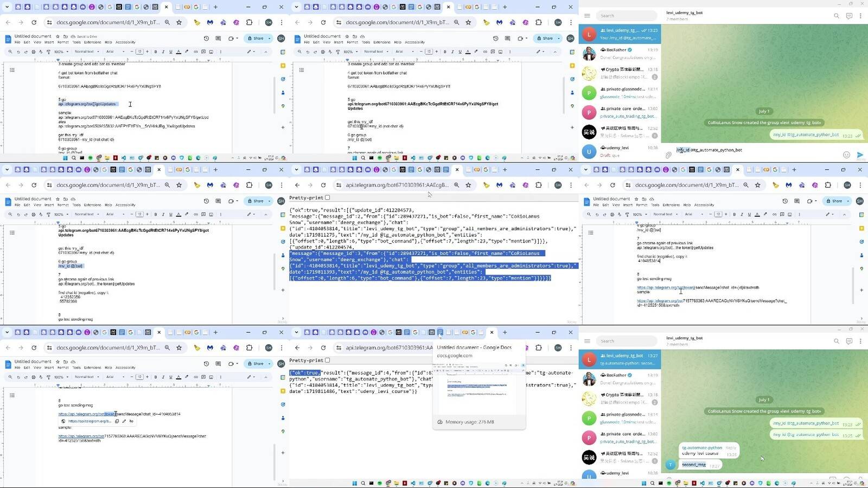This screenshot has width=868, height=488.
Task: Open comments icon in '/my_id @[bot]' highlighted Docs window
Action: (x=218, y=201)
